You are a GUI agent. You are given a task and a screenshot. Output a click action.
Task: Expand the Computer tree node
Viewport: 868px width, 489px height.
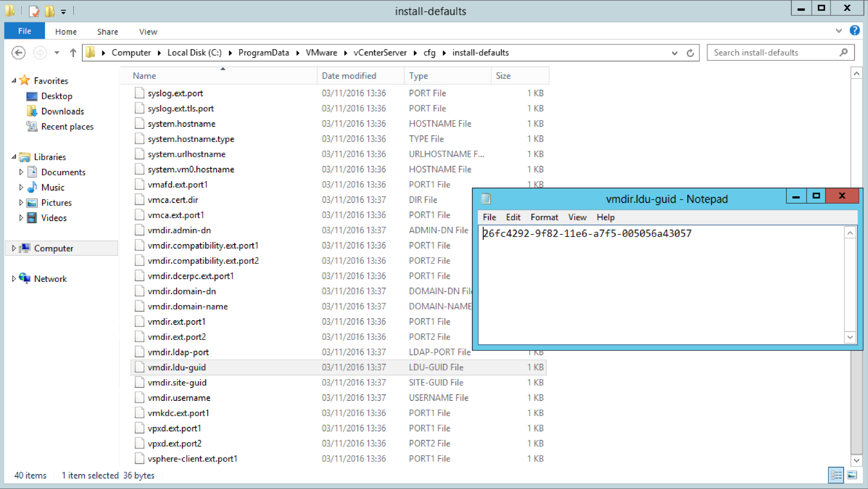(13, 248)
